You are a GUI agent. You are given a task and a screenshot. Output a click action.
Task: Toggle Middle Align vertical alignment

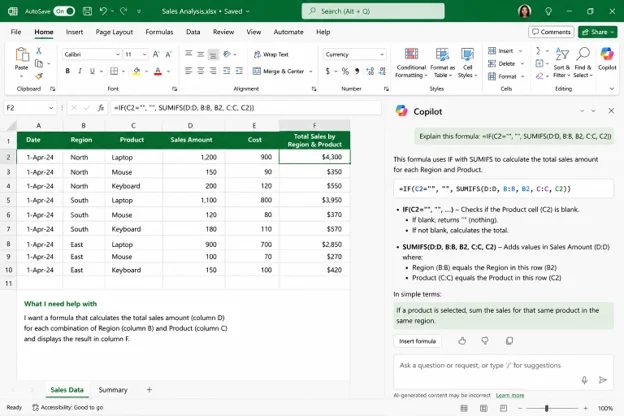(x=201, y=54)
